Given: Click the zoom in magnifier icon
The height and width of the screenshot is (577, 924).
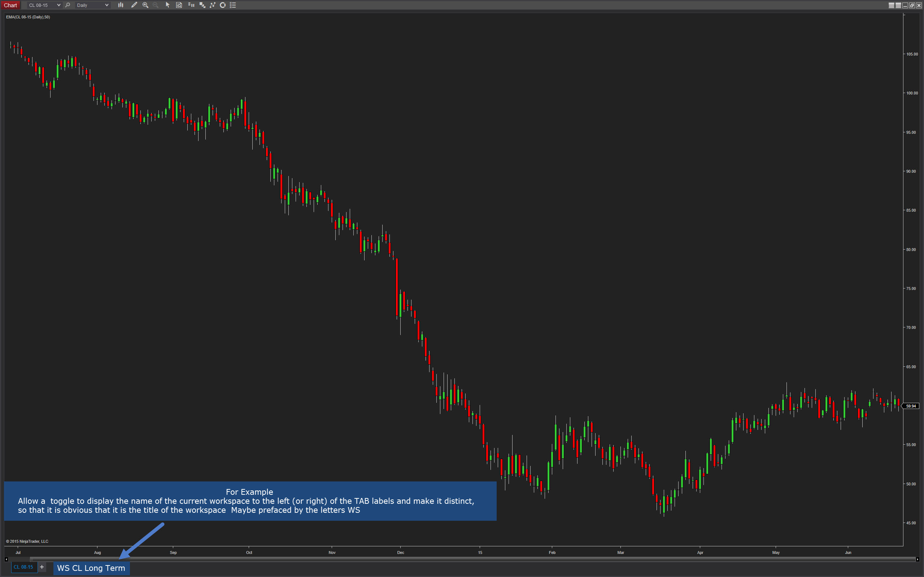Looking at the screenshot, I should tap(145, 5).
